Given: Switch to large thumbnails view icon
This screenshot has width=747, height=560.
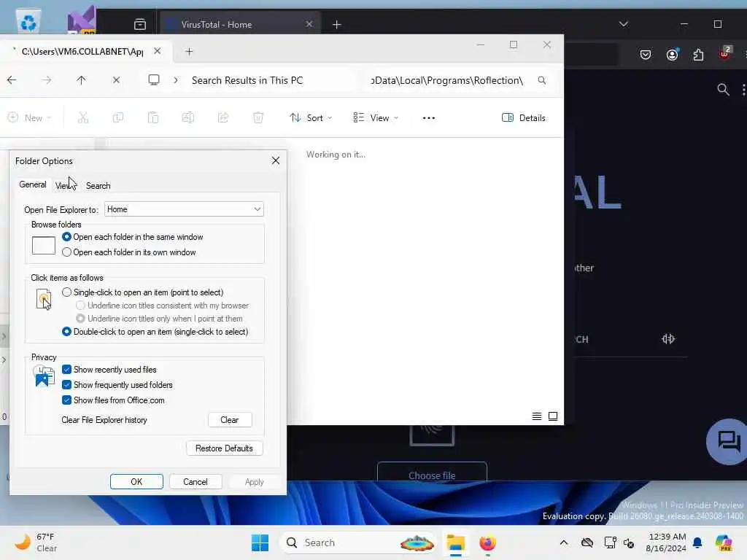Looking at the screenshot, I should (553, 416).
